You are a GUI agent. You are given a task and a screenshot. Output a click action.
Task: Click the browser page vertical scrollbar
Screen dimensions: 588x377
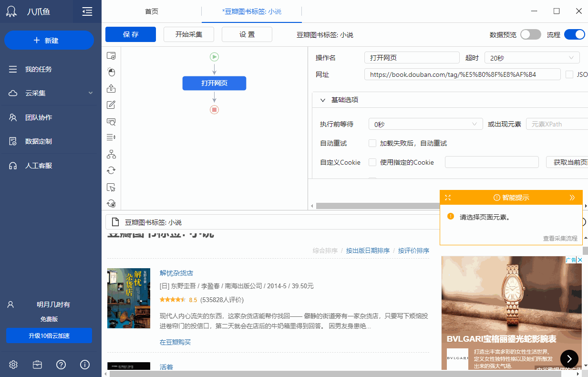coord(585,251)
